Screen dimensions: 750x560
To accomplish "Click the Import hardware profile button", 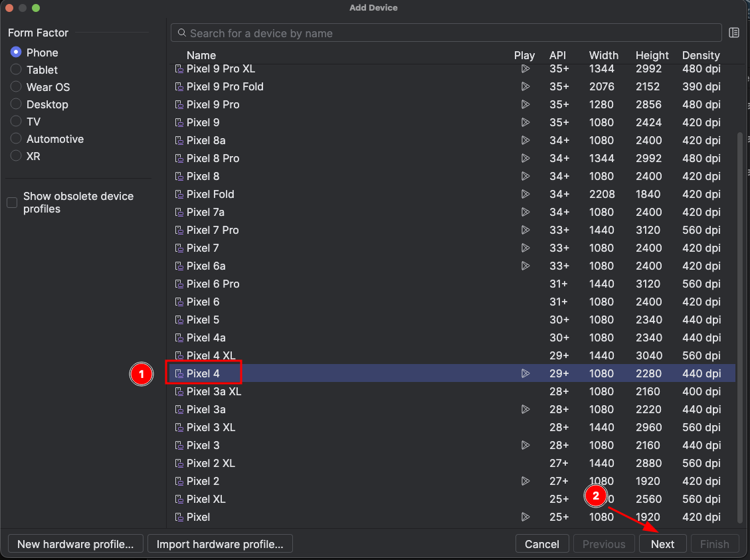I will 220,544.
